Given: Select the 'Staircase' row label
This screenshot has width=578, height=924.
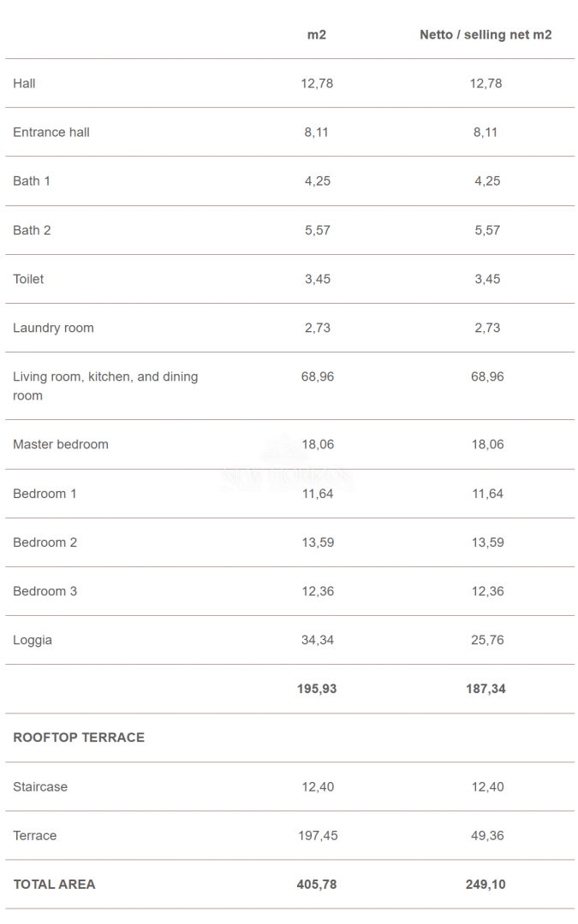Looking at the screenshot, I should click(40, 787).
